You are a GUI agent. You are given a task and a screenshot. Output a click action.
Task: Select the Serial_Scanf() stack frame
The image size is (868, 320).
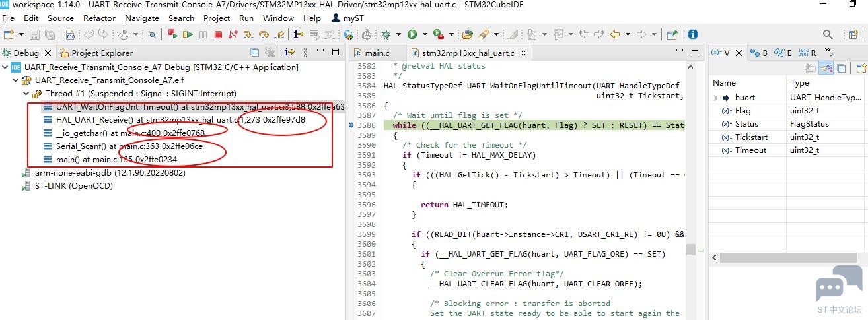[x=124, y=146]
